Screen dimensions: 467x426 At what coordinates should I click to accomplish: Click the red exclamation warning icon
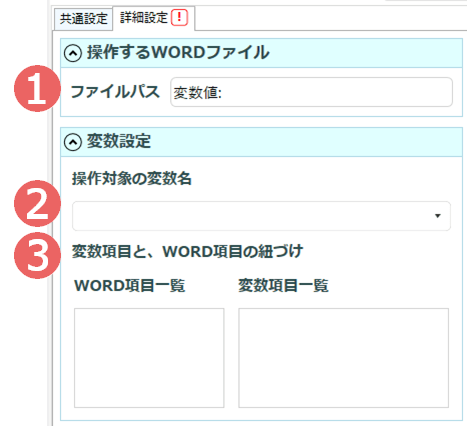(180, 18)
